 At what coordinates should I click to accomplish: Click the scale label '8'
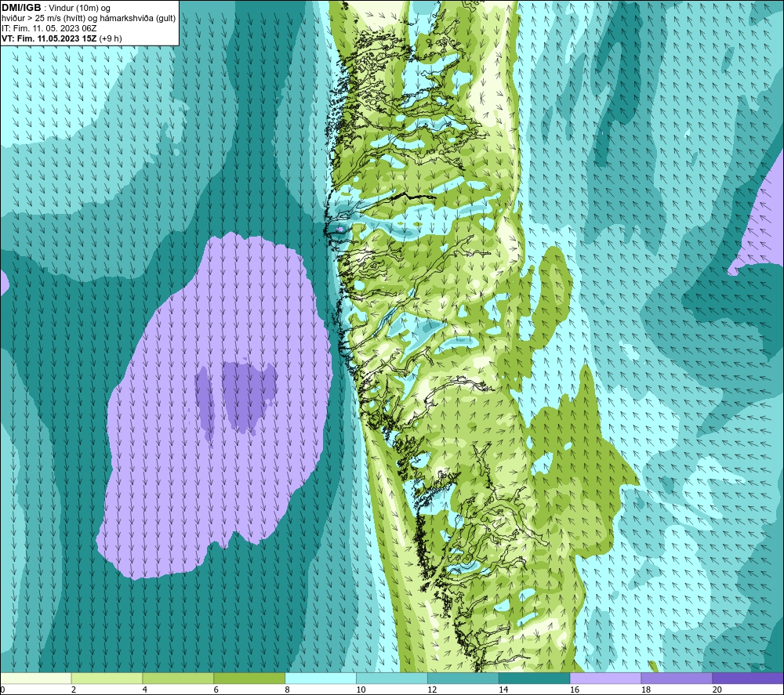click(288, 690)
